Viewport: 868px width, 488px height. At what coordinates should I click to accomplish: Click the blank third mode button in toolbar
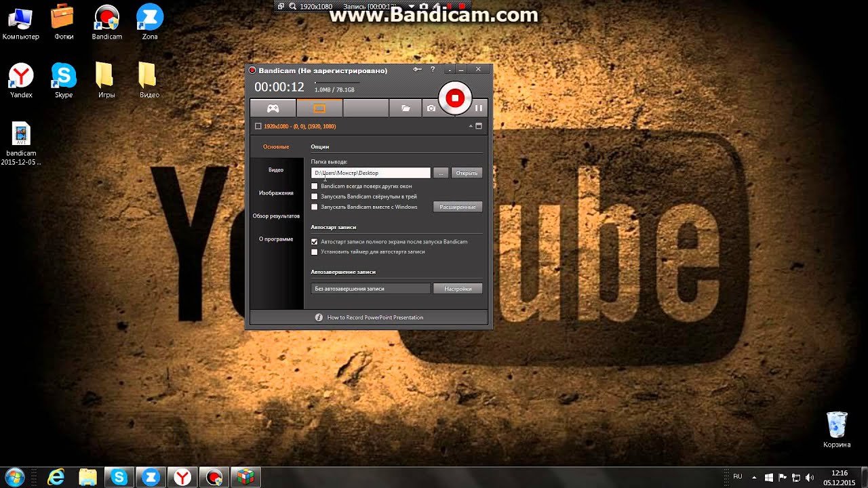point(366,108)
